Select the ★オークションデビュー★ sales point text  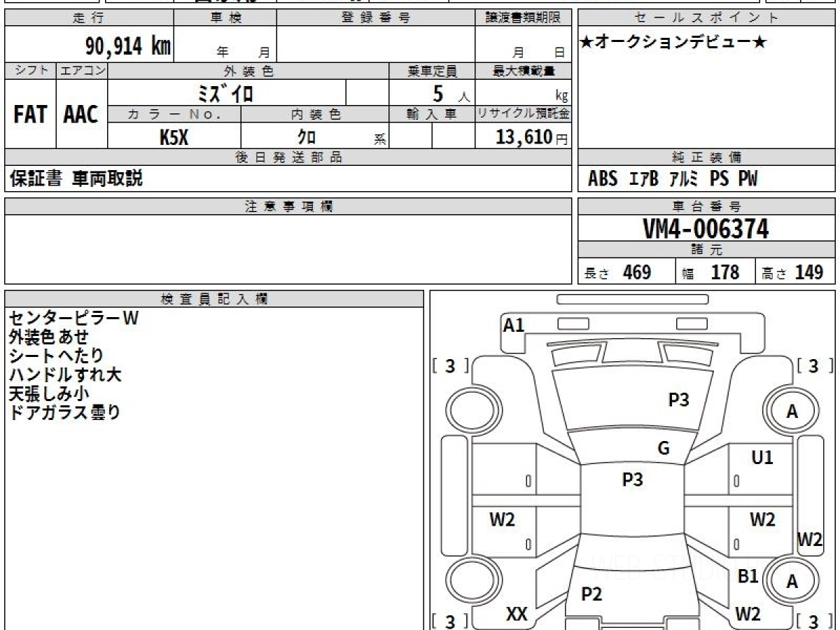click(673, 43)
